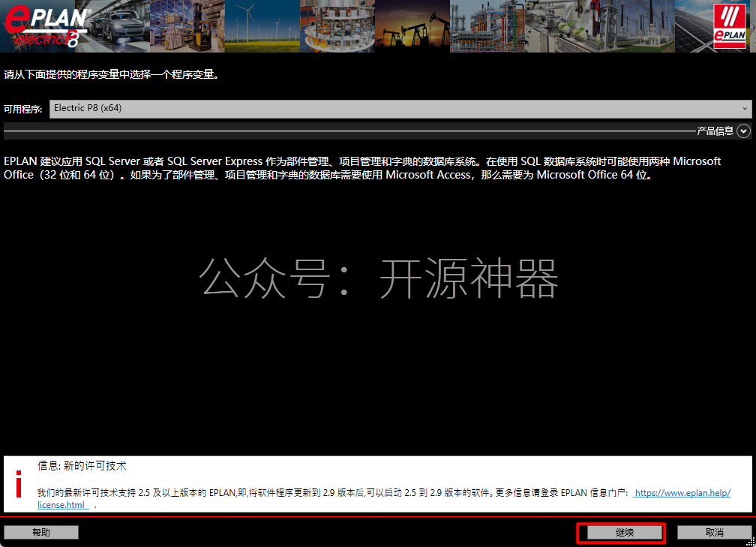Open the eplan.help license.html link

pyautogui.click(x=682, y=493)
